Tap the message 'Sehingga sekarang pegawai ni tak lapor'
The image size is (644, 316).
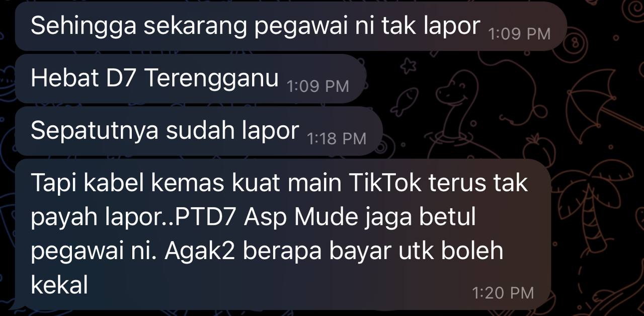[291, 26]
